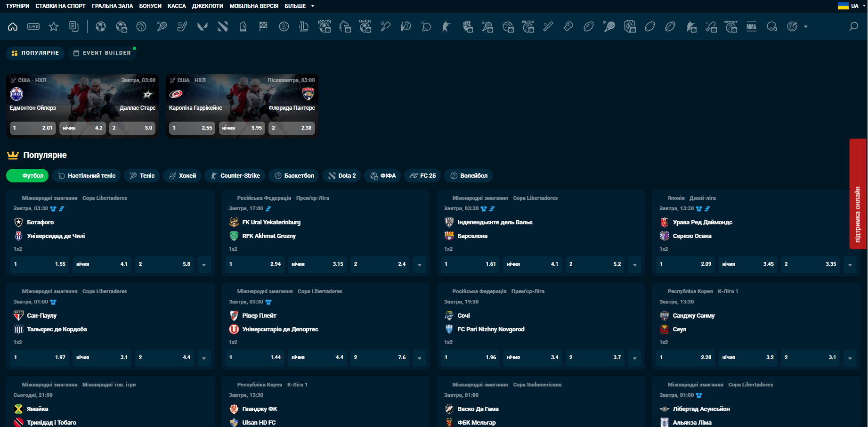This screenshot has width=868, height=427.
Task: Expand markets for Ботафого match
Action: [204, 264]
